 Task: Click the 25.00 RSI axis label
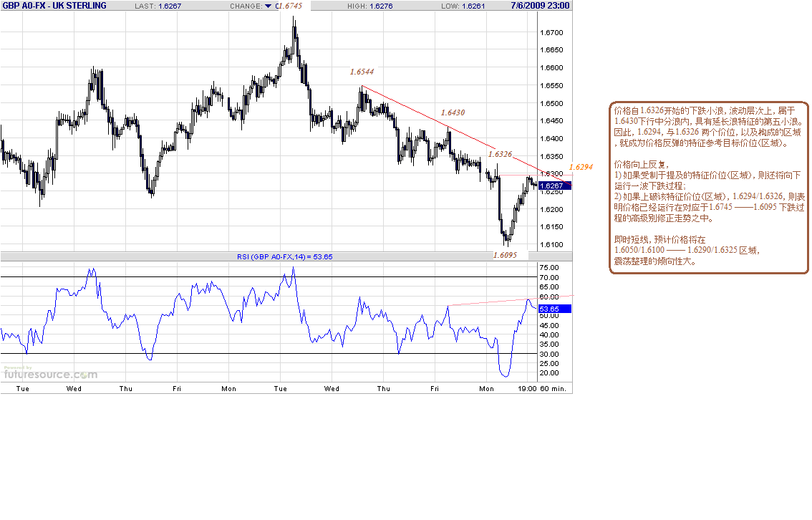pyautogui.click(x=549, y=364)
